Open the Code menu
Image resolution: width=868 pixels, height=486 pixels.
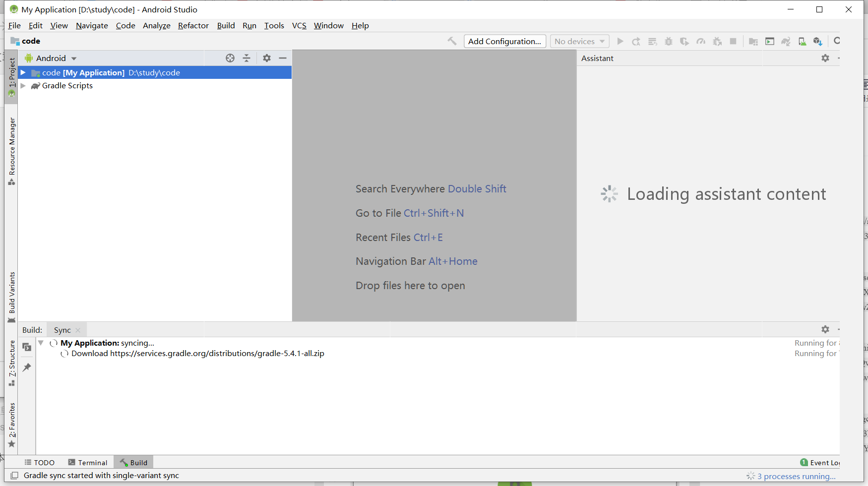click(x=125, y=26)
